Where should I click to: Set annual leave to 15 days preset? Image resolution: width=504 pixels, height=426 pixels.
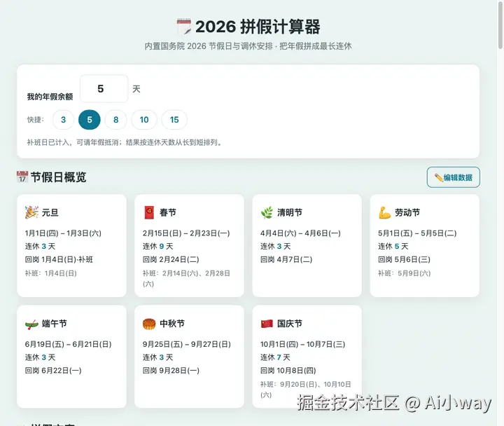(x=174, y=120)
